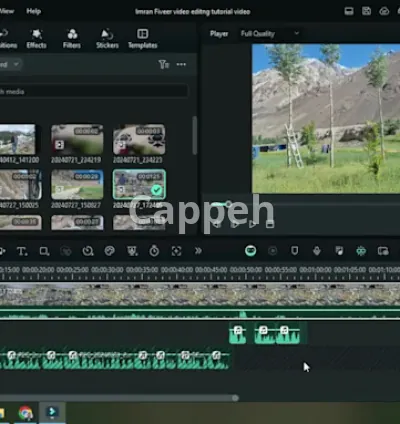This screenshot has height=424, width=400.
Task: Open Google Chrome from the taskbar
Action: click(26, 413)
